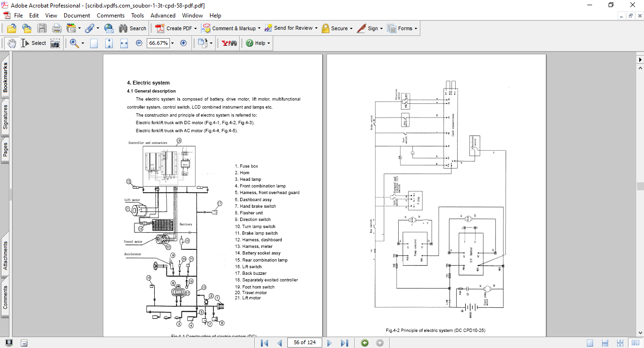Screen dimensions: 644x348
Task: Click the Snapshot camera tool
Action: pos(55,43)
